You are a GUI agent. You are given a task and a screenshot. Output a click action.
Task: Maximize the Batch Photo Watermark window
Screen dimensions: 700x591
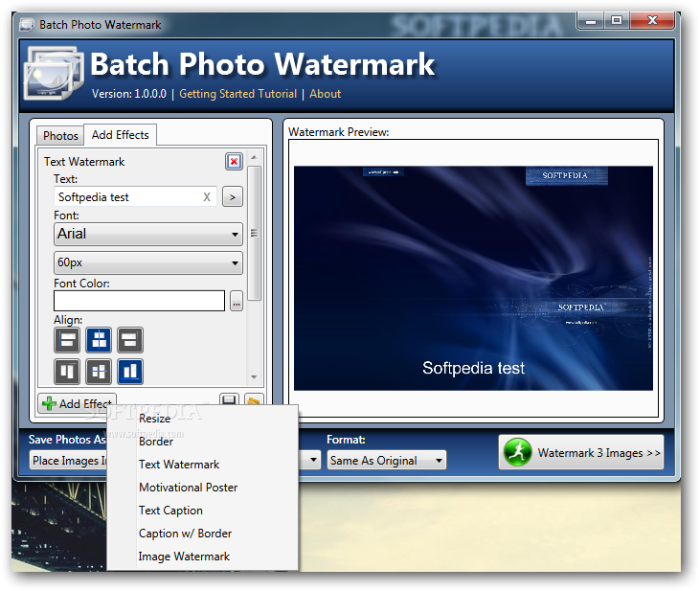(x=617, y=20)
